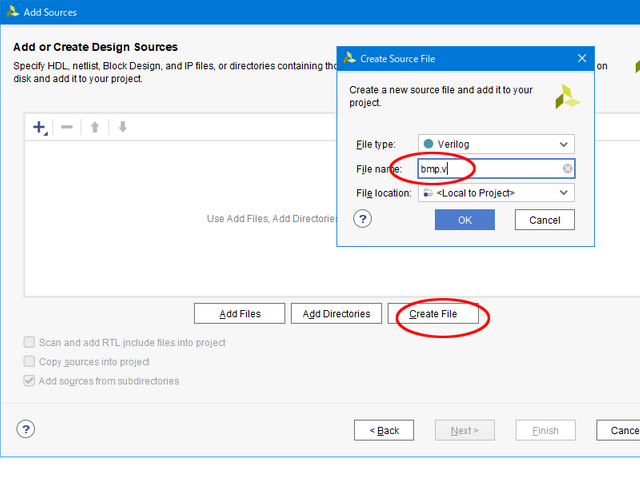Click the Add Directories button
The height and width of the screenshot is (480, 640).
[336, 314]
